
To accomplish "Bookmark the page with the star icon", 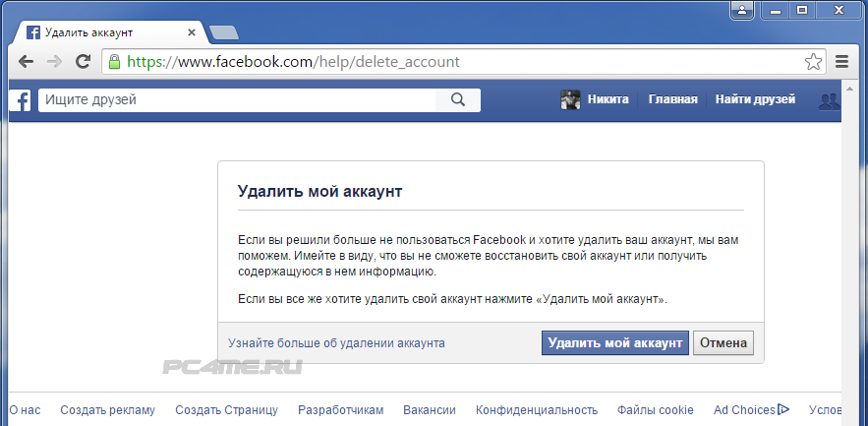I will click(x=813, y=62).
